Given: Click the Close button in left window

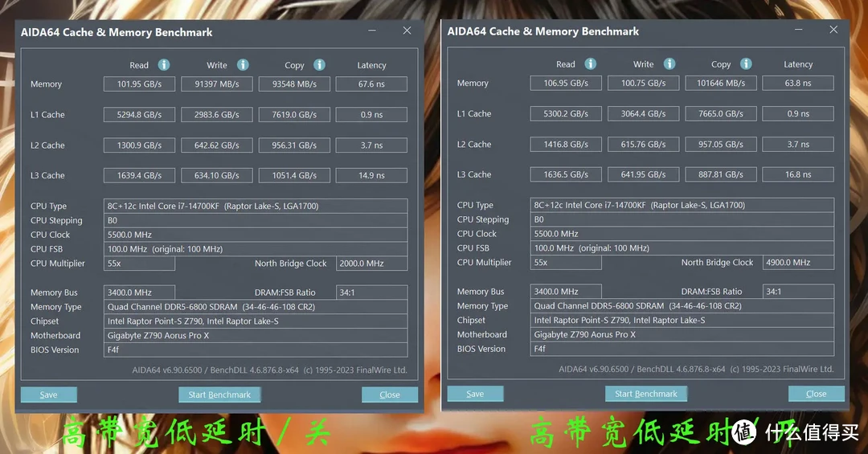Looking at the screenshot, I should pos(390,395).
